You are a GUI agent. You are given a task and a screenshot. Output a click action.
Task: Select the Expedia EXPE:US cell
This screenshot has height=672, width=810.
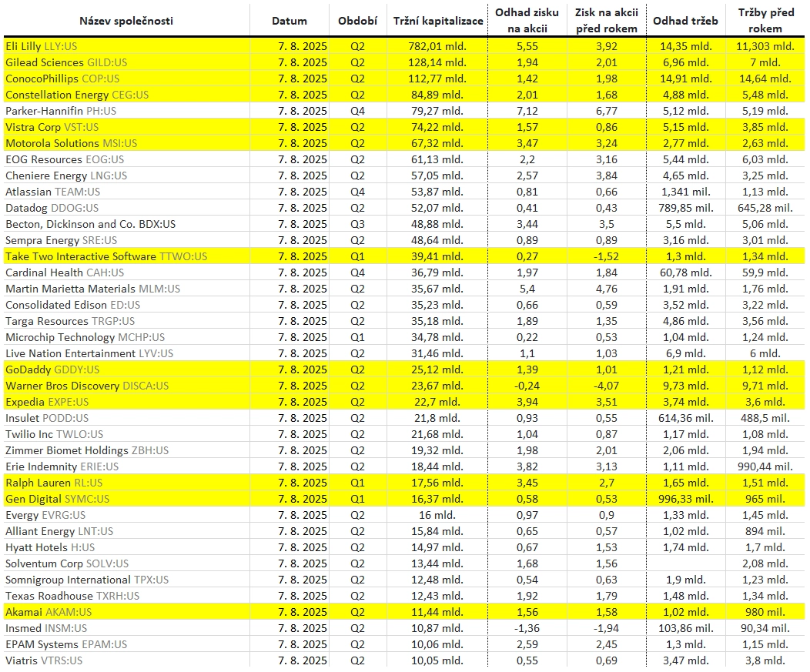click(x=126, y=401)
